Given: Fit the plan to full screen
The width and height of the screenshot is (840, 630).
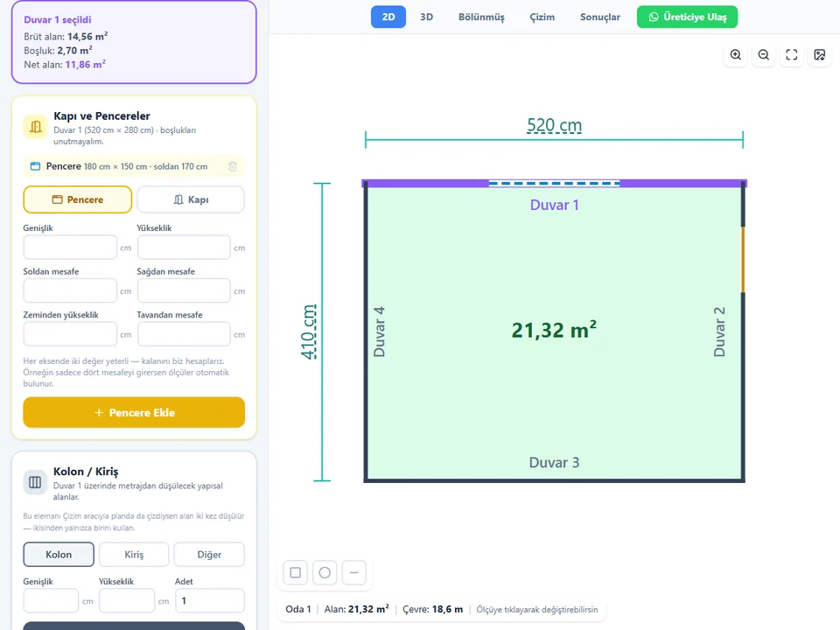Looking at the screenshot, I should 792,54.
